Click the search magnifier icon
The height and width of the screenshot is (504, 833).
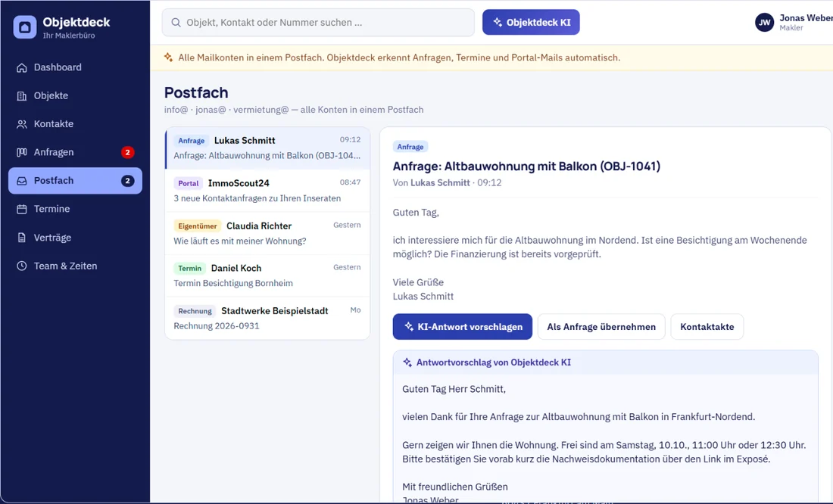click(x=176, y=22)
